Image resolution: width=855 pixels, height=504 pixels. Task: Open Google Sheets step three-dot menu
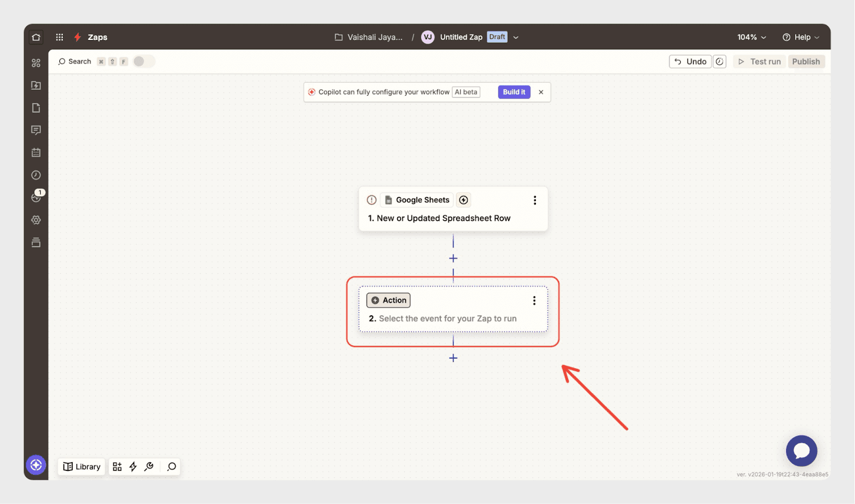pos(534,200)
